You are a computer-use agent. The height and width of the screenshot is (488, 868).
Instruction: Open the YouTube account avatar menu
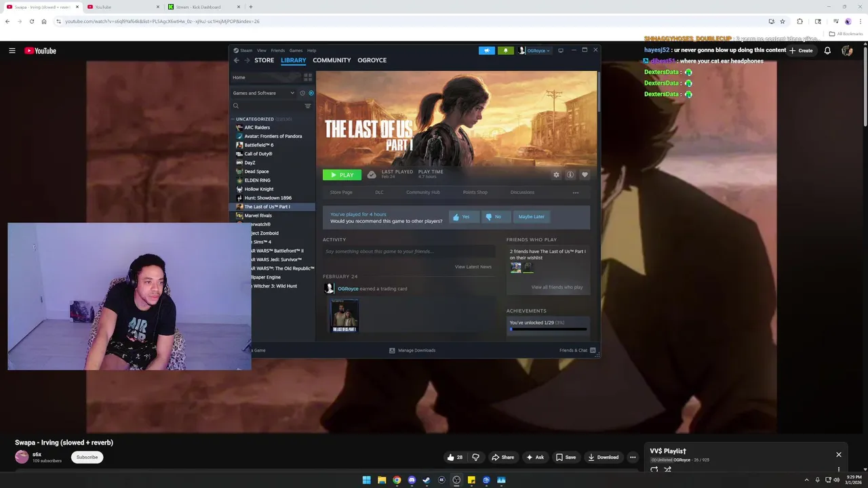coord(847,51)
